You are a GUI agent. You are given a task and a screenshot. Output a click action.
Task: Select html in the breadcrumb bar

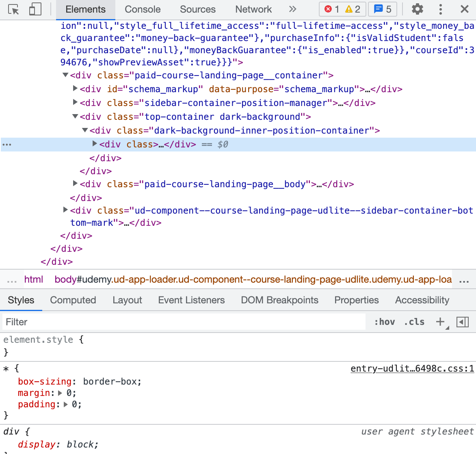34,279
